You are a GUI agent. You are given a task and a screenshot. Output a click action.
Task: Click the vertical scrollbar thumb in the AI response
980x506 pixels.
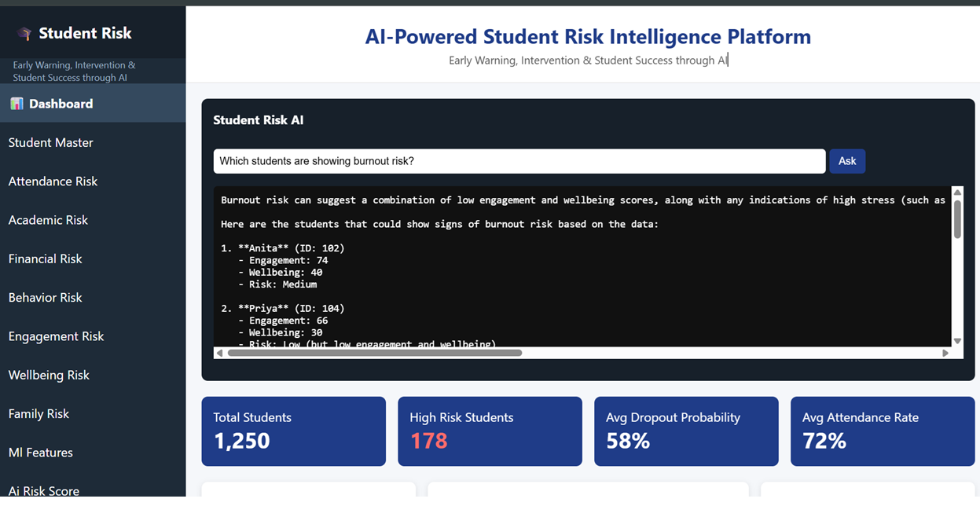pyautogui.click(x=956, y=220)
